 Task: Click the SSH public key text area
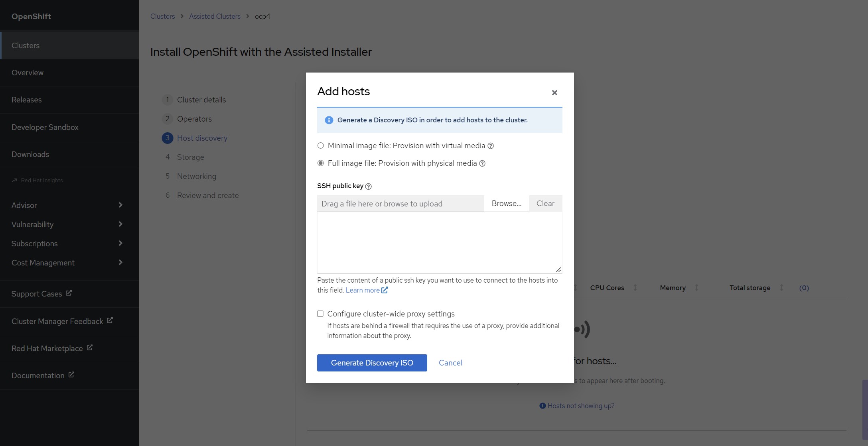440,242
